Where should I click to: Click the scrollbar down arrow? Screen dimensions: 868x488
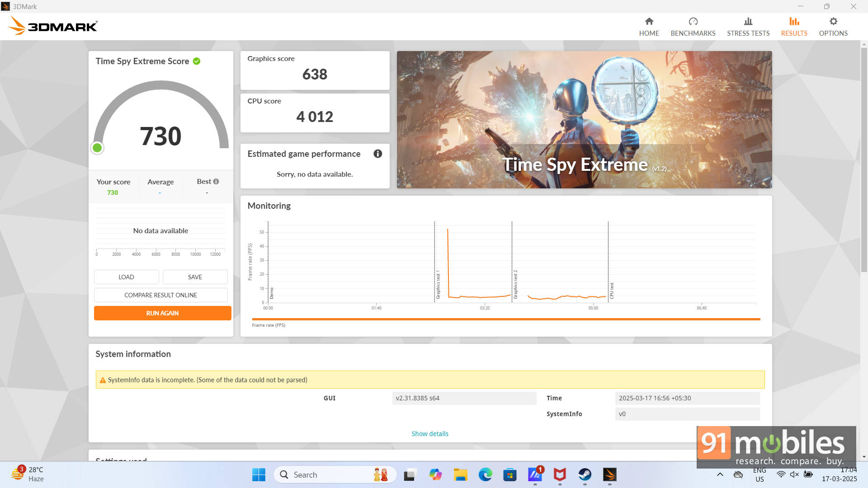(864, 457)
